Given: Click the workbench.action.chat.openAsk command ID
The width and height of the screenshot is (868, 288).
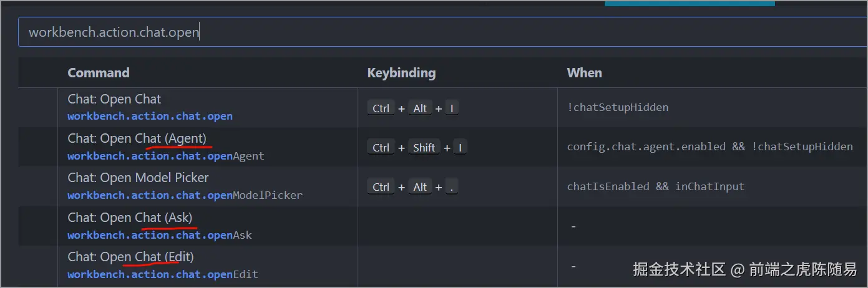Looking at the screenshot, I should coord(159,235).
